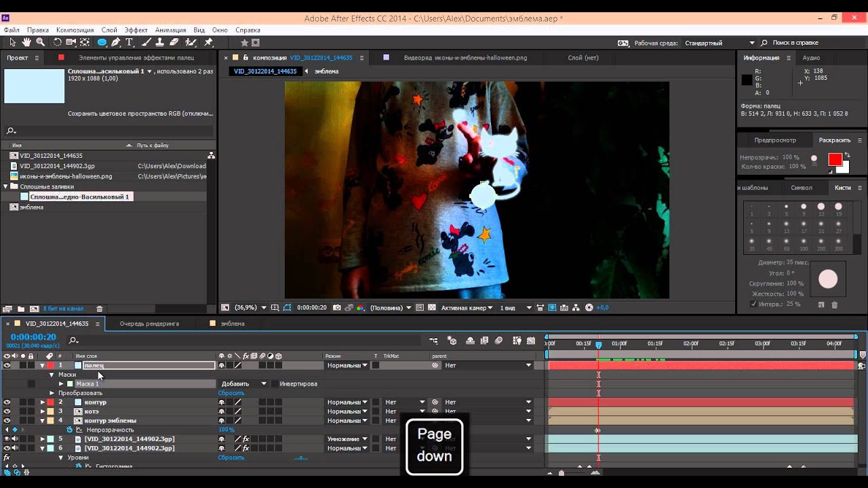
Task: Select the Unified Camera tool
Action: pyautogui.click(x=71, y=42)
